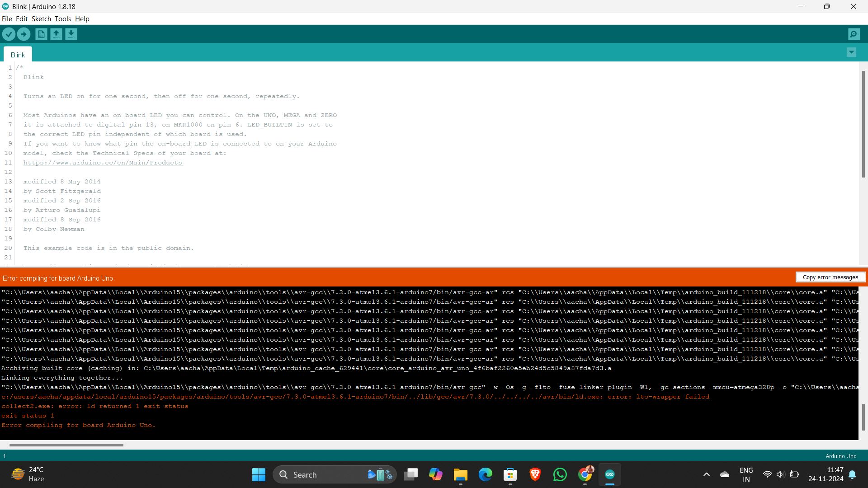Open WhatsApp from the taskbar
This screenshot has width=868, height=488.
pyautogui.click(x=560, y=475)
